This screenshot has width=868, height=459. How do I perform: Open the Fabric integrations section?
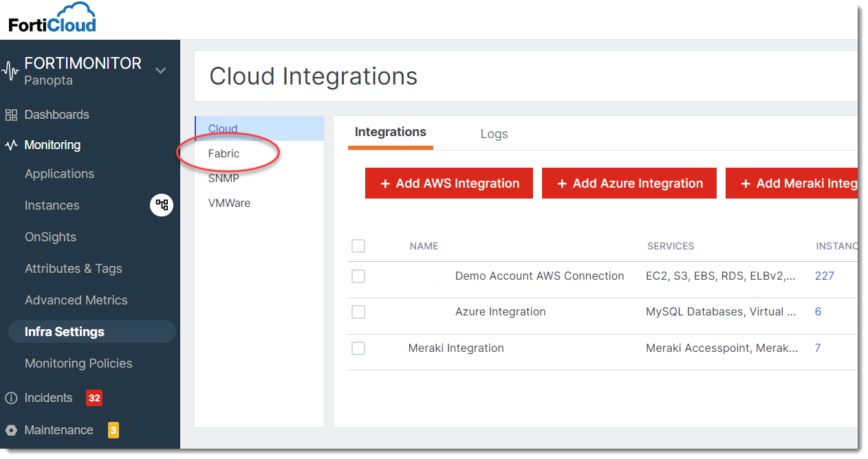coord(224,153)
